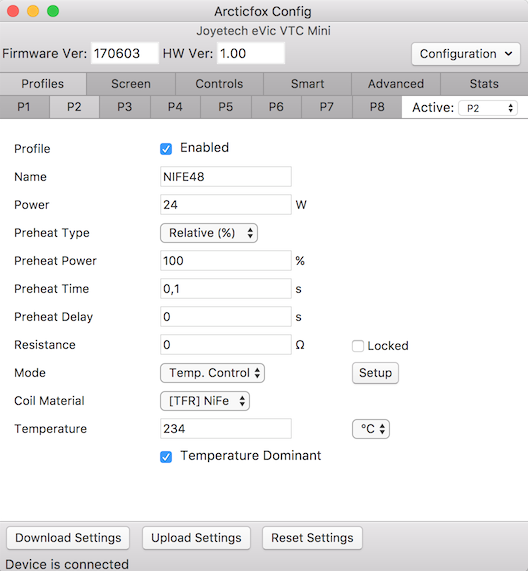Screen dimensions: 528x571
Task: Click the HW Ver field showing 1.00
Action: pos(251,54)
